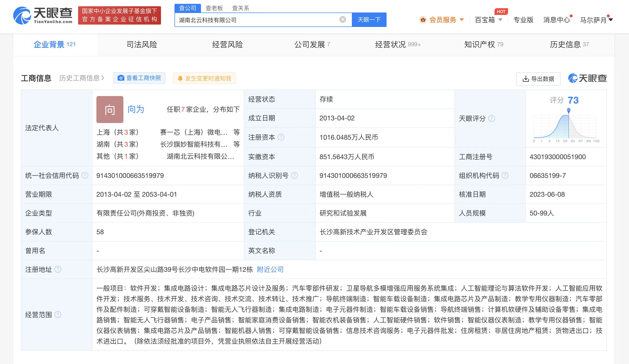Click help icon beside 纳税人识别号
This screenshot has width=629, height=364.
294,175
